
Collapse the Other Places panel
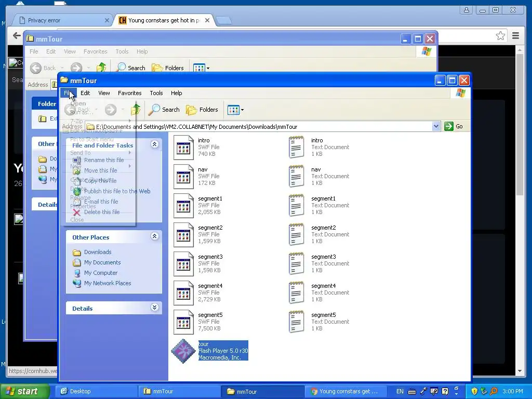(x=154, y=236)
